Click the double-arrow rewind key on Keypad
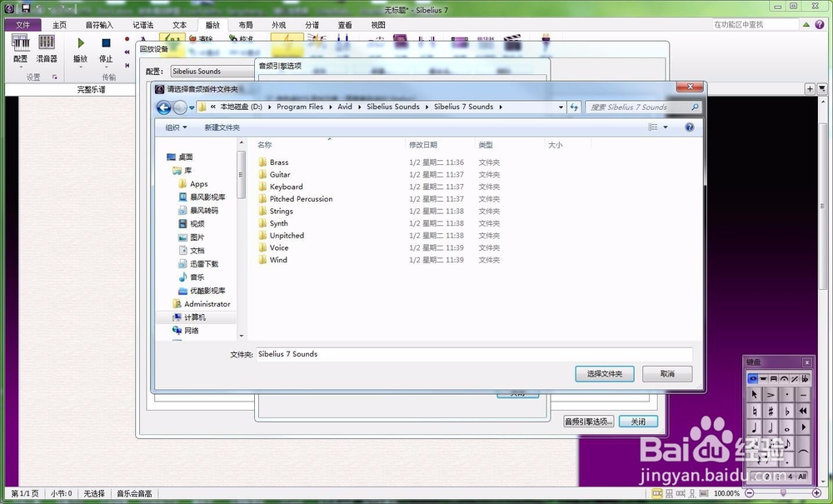The width and height of the screenshot is (833, 504). (803, 411)
